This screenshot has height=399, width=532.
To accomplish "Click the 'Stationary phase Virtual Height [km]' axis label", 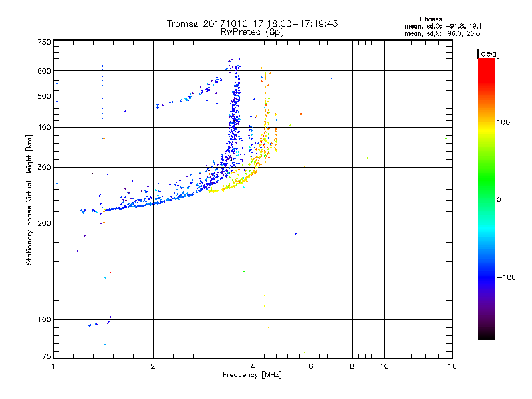I will click(x=29, y=199).
